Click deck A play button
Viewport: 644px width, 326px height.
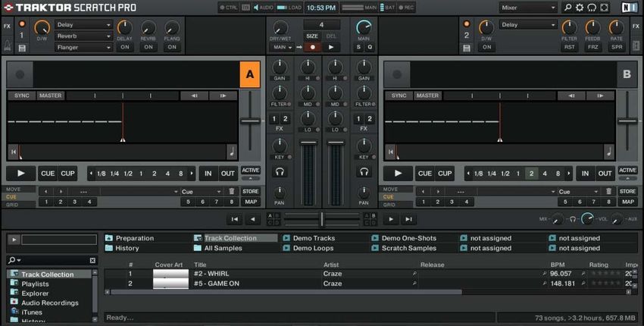[21, 174]
